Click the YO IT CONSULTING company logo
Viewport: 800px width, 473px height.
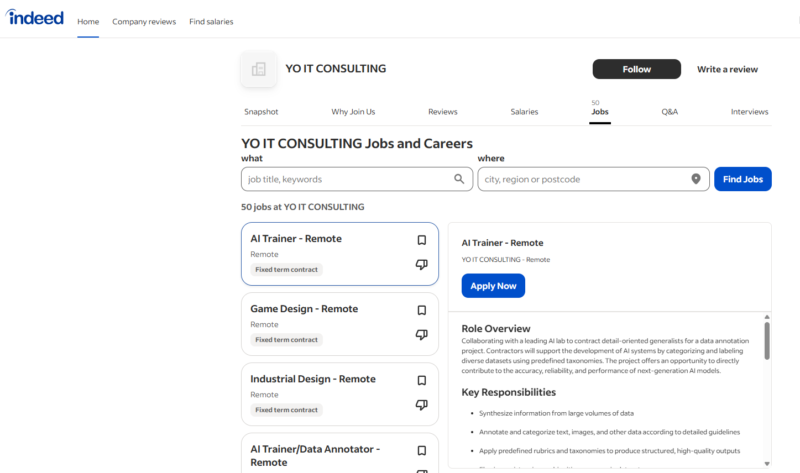click(x=258, y=69)
